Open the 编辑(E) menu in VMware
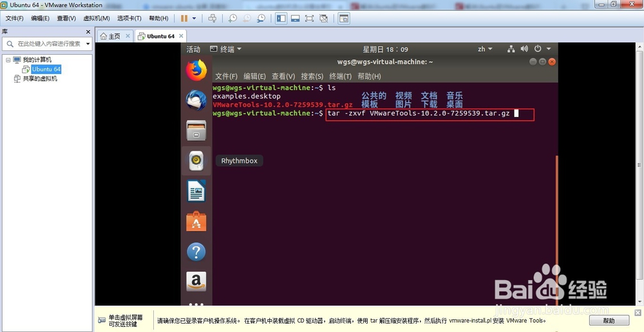 pyautogui.click(x=40, y=19)
